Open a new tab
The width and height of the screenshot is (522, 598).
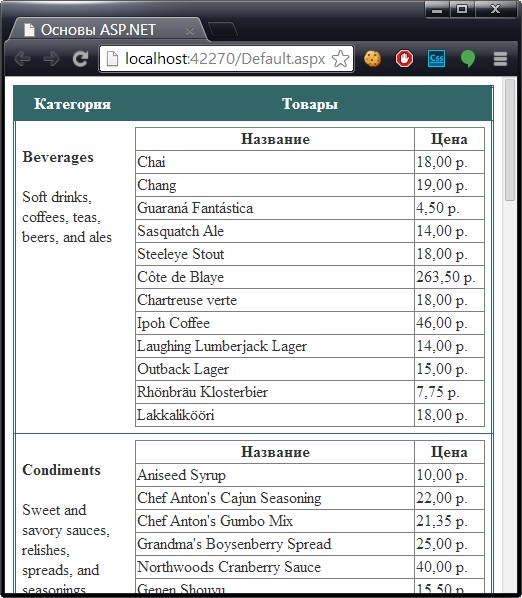[x=223, y=30]
